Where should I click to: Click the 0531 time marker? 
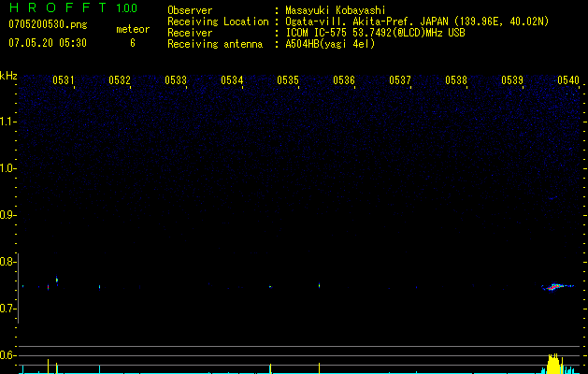click(x=64, y=79)
